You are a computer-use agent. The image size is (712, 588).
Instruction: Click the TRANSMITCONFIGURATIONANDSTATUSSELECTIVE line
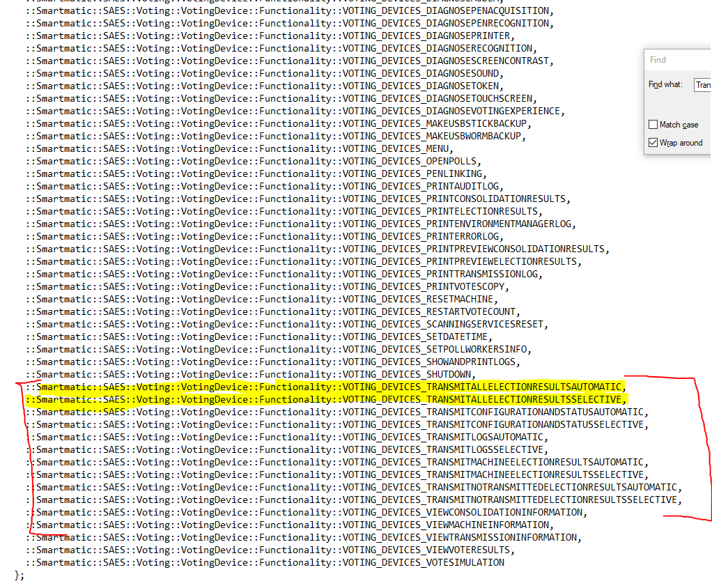pos(337,425)
